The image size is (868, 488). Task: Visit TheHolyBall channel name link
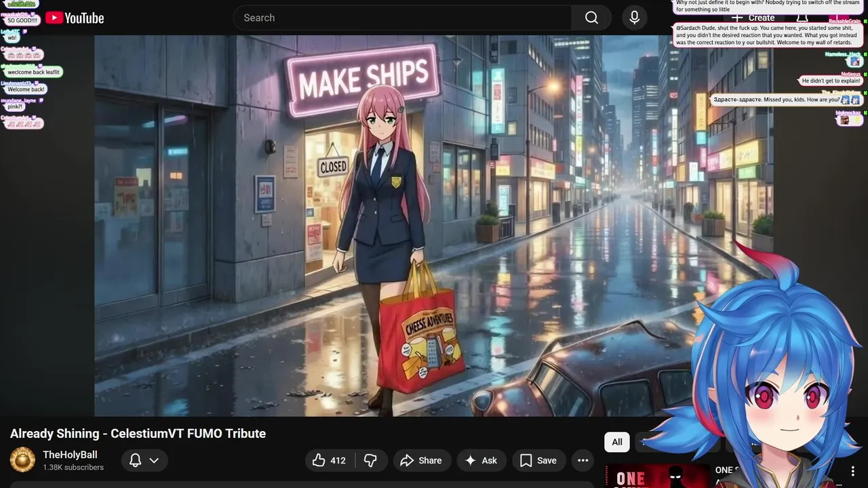pos(70,455)
